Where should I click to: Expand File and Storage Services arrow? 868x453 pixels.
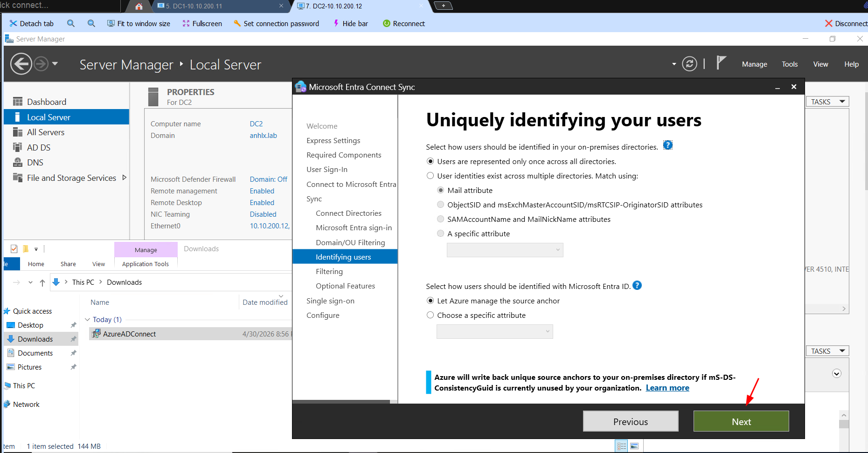point(124,178)
